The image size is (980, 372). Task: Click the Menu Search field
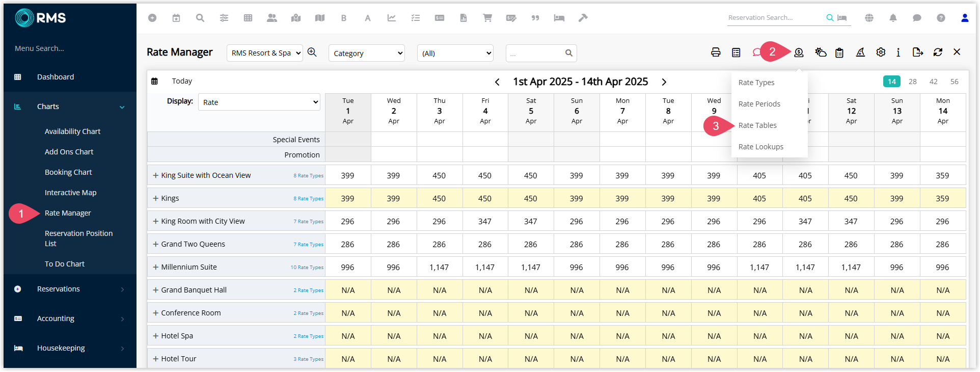[x=39, y=48]
